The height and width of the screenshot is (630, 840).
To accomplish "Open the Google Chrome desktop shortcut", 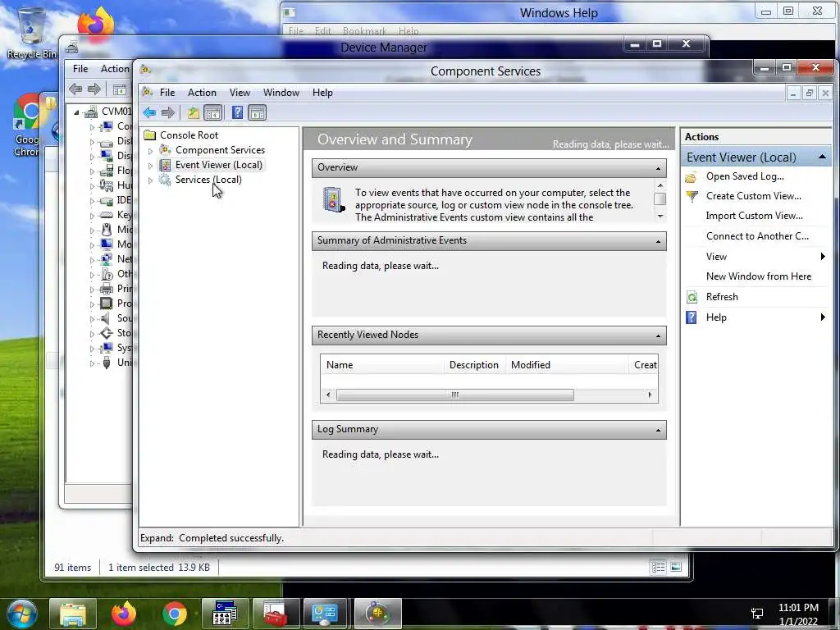I will click(27, 126).
